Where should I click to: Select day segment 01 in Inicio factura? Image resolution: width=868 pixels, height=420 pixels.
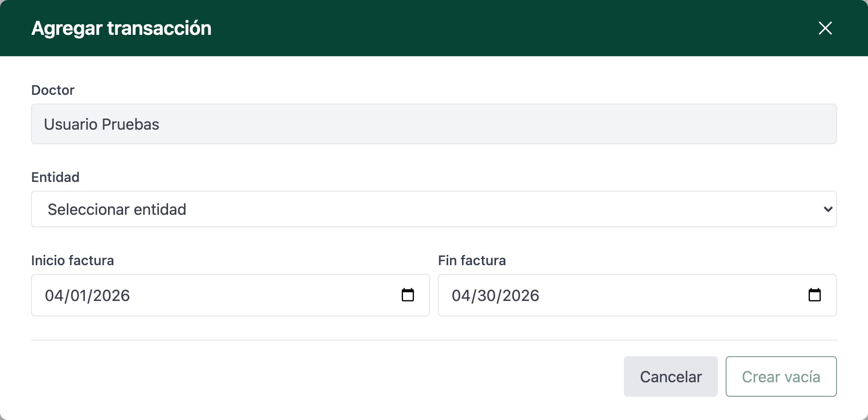click(79, 296)
